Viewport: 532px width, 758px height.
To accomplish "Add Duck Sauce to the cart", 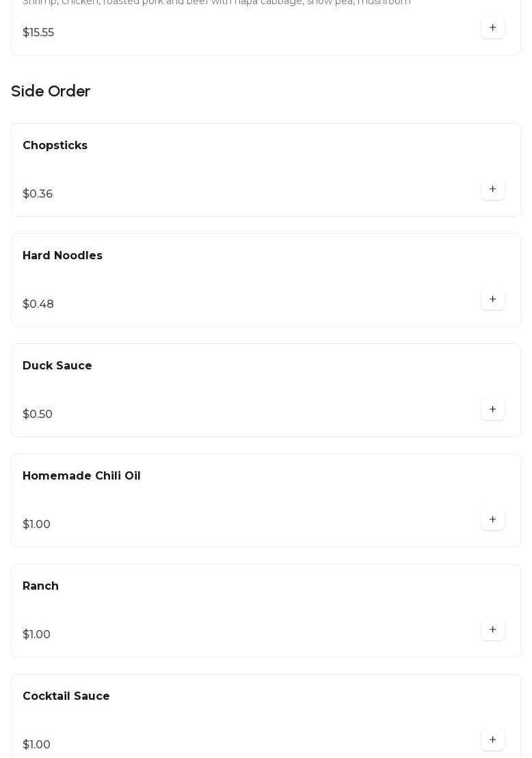I will coord(492,409).
